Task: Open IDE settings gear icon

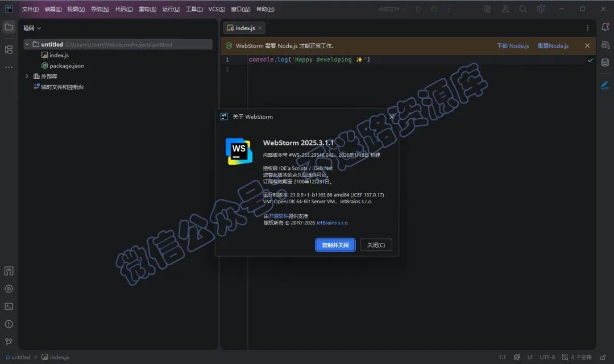Action: [x=541, y=9]
